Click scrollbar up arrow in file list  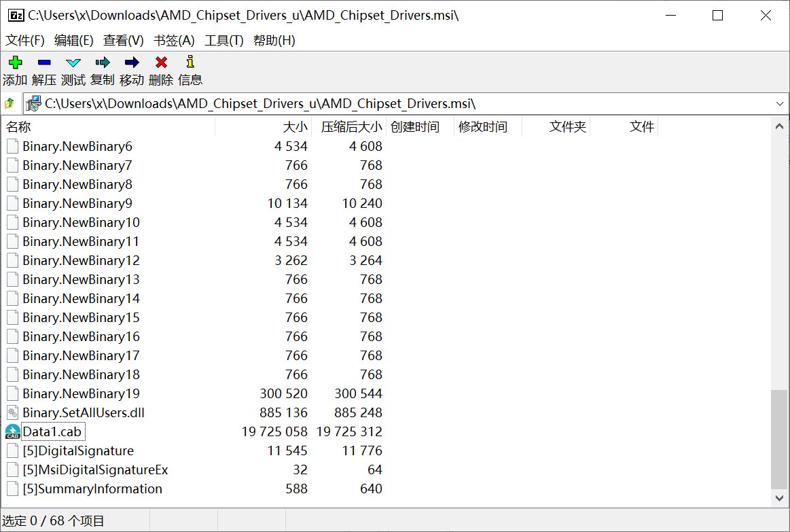[x=779, y=126]
